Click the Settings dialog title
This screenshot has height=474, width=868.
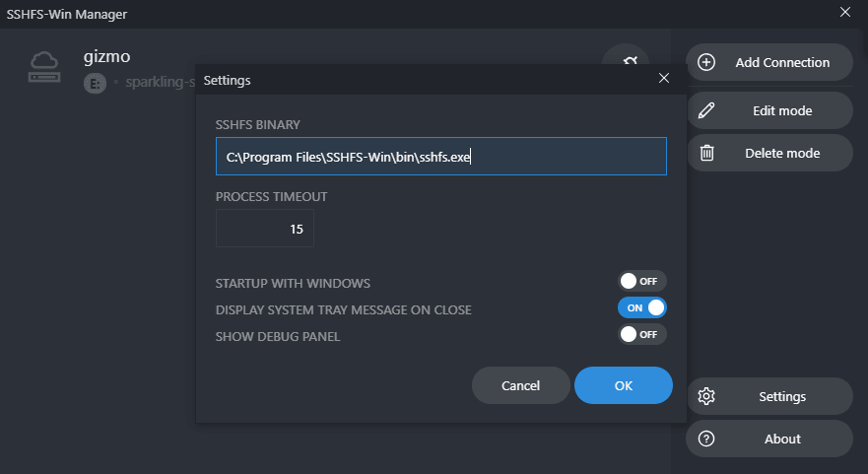point(227,81)
